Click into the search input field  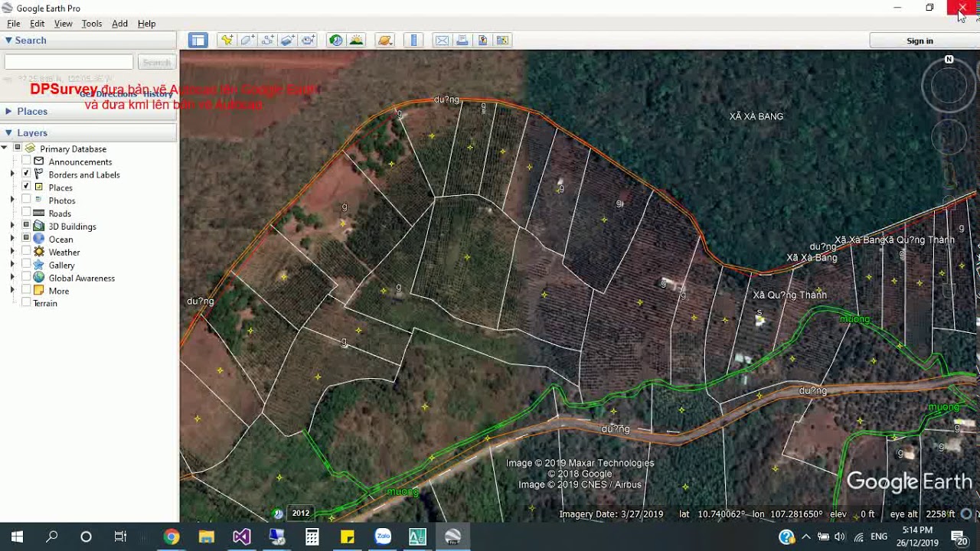click(x=69, y=62)
